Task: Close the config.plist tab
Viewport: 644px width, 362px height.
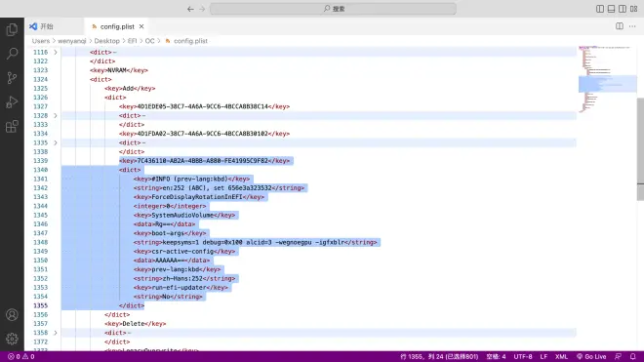Action: tap(141, 26)
